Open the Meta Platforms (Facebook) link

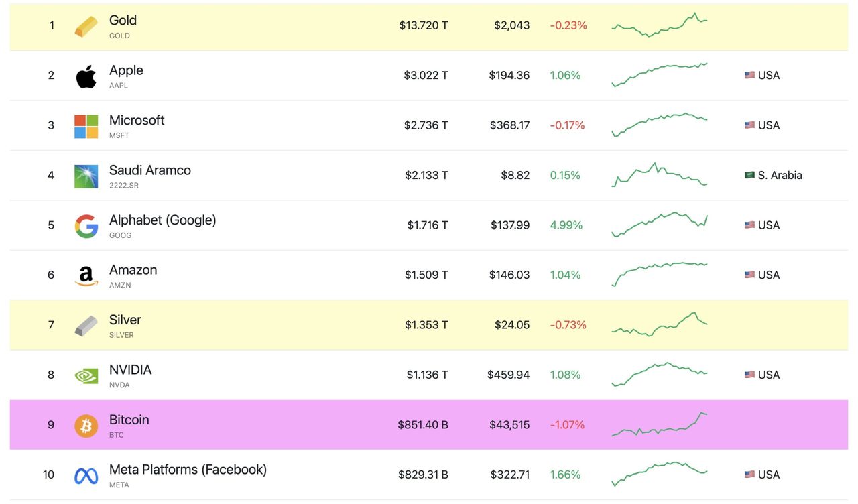click(188, 470)
